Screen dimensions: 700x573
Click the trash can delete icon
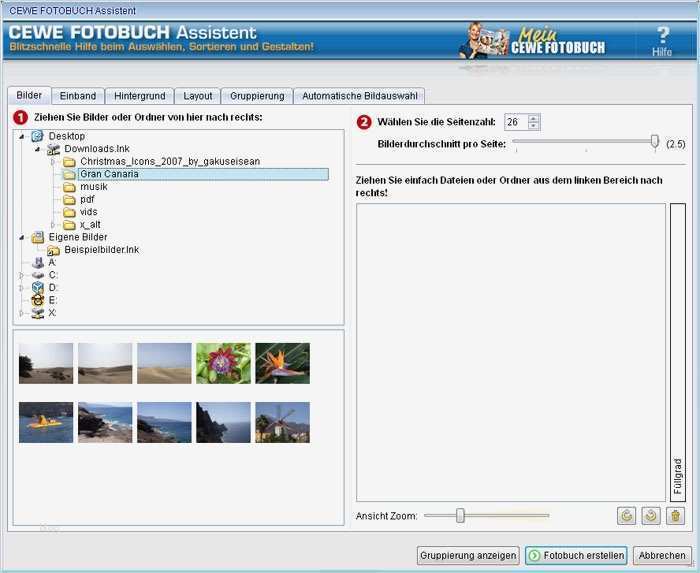[675, 516]
